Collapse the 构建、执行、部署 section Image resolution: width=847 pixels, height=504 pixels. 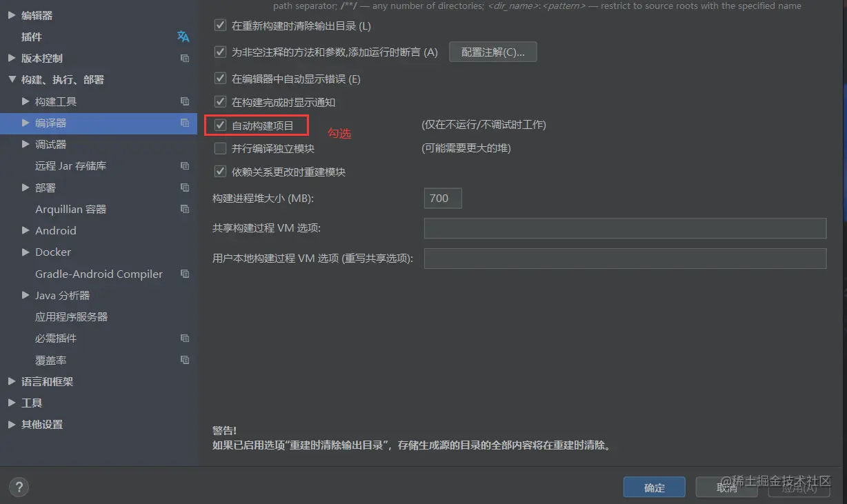(12, 80)
